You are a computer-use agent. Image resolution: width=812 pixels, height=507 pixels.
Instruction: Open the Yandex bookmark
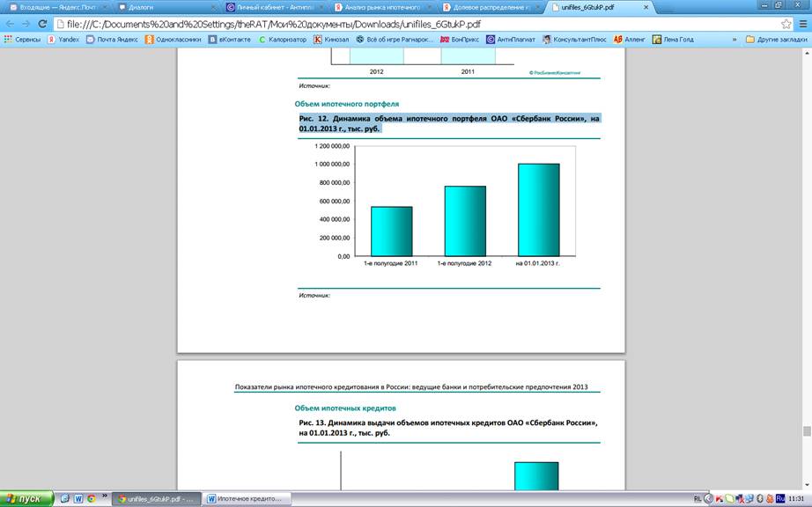pos(63,40)
